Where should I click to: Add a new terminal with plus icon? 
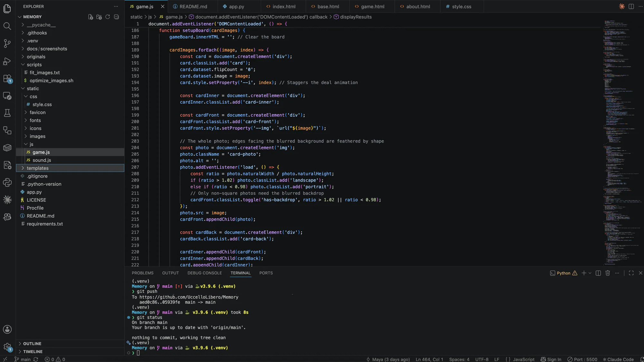pos(584,273)
